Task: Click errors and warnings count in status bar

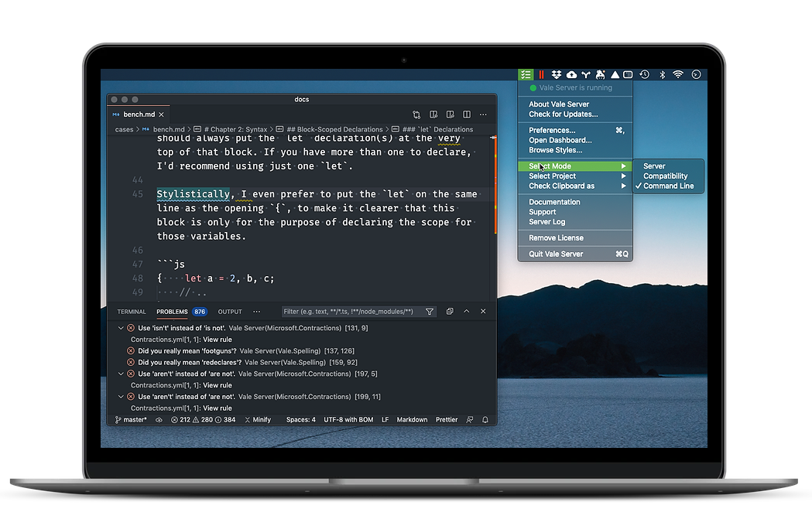Action: [203, 420]
